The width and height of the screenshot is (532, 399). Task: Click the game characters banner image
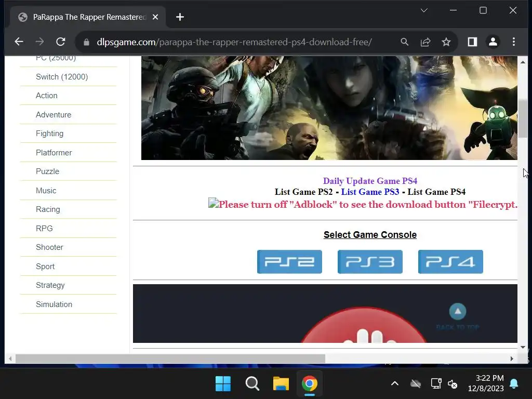pyautogui.click(x=329, y=108)
